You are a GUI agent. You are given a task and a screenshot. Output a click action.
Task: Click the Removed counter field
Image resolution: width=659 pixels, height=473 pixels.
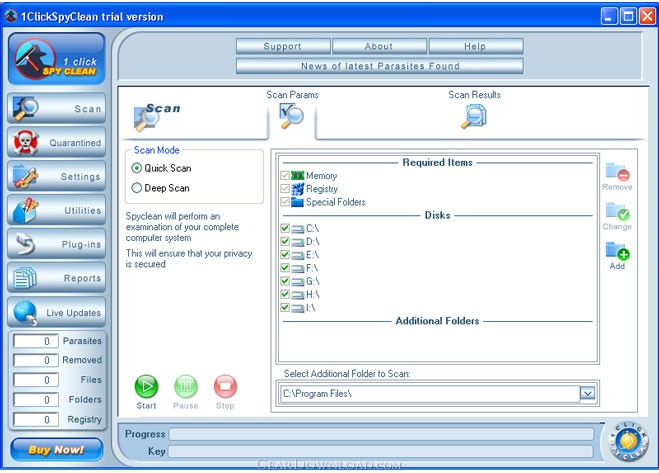click(36, 360)
